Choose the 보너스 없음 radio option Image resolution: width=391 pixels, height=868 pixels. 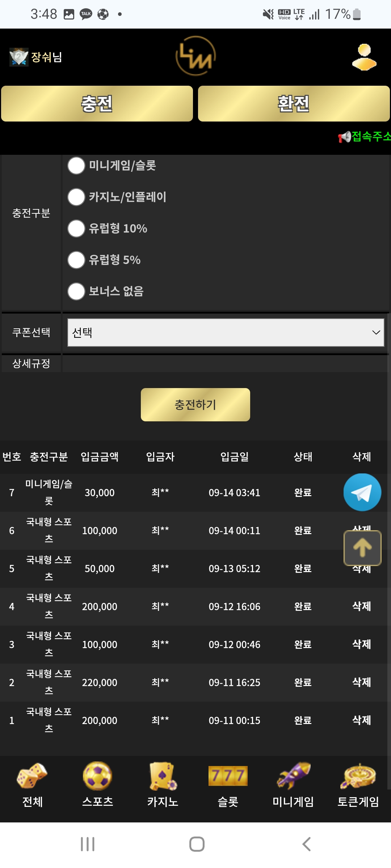(x=76, y=292)
